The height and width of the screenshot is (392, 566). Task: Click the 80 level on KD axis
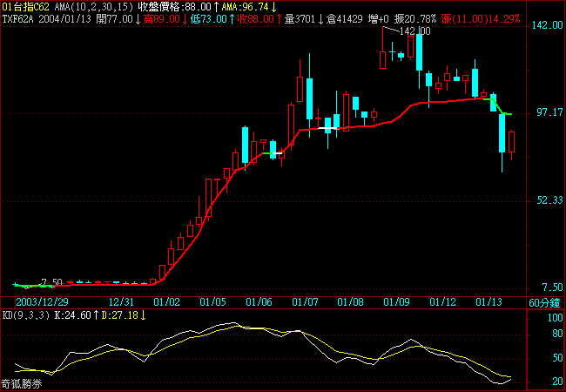[x=557, y=335]
